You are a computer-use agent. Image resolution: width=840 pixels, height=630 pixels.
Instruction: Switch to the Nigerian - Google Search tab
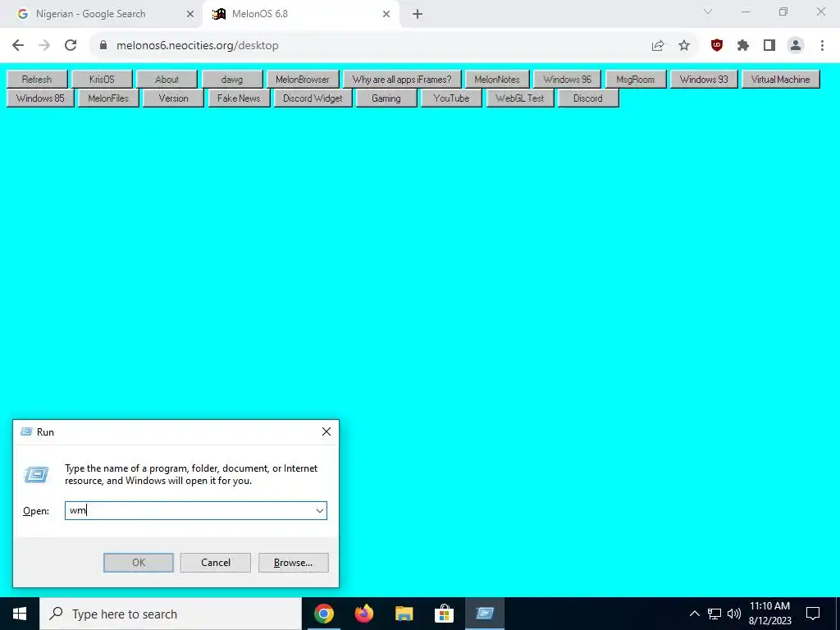tap(102, 14)
